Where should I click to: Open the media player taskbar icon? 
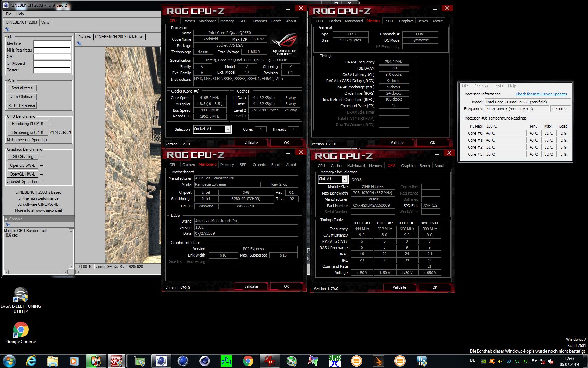click(x=73, y=361)
